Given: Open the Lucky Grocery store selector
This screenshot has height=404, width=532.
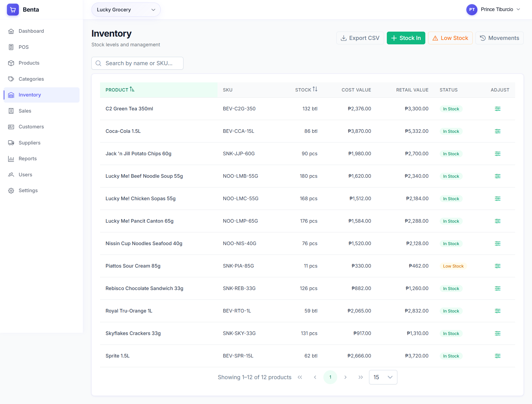Looking at the screenshot, I should point(126,9).
